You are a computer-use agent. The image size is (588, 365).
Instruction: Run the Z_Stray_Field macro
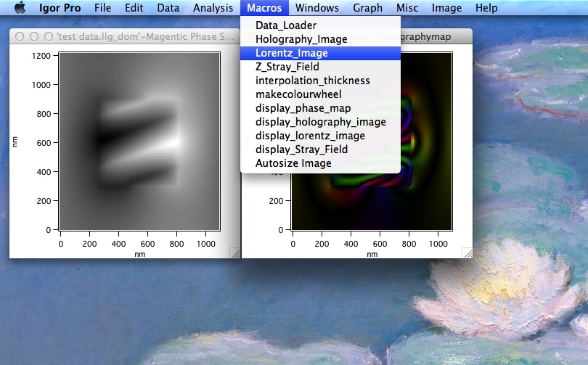pyautogui.click(x=287, y=67)
